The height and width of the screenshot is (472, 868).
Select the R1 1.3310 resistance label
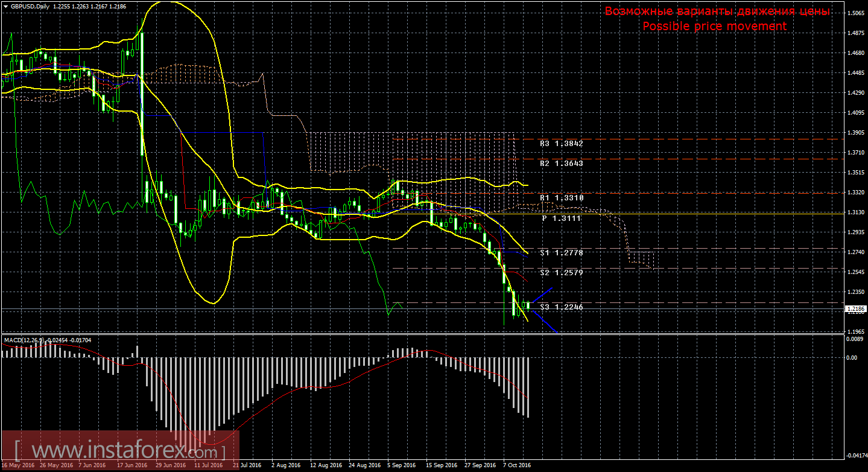click(x=561, y=198)
